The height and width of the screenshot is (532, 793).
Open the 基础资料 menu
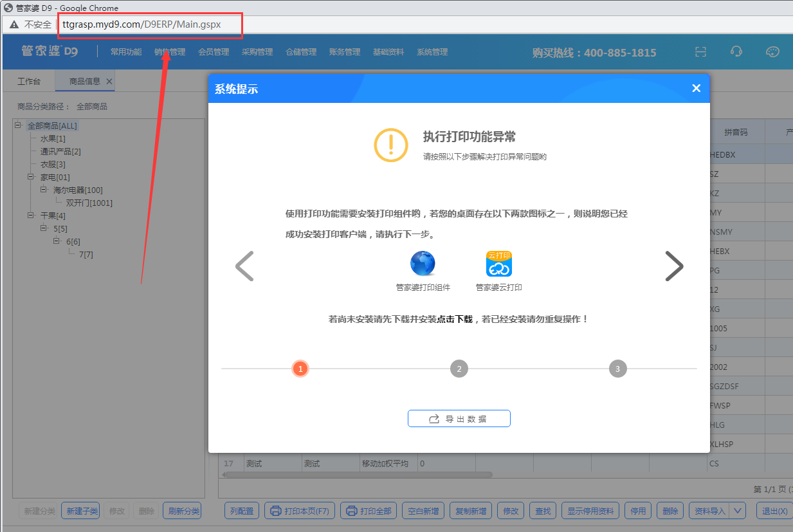tap(388, 52)
